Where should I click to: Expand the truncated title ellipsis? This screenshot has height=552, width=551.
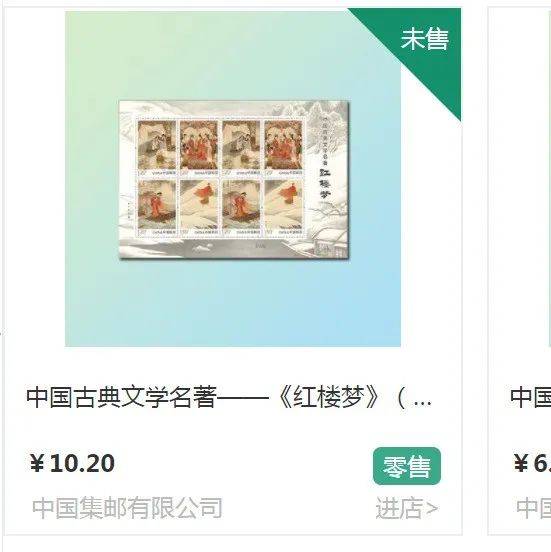point(422,404)
